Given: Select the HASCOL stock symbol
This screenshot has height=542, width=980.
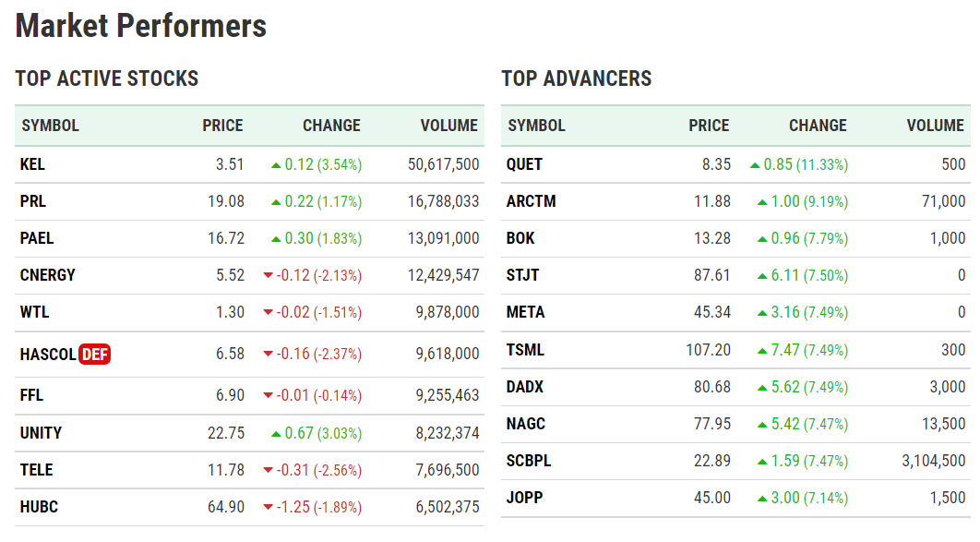Looking at the screenshot, I should (x=48, y=354).
